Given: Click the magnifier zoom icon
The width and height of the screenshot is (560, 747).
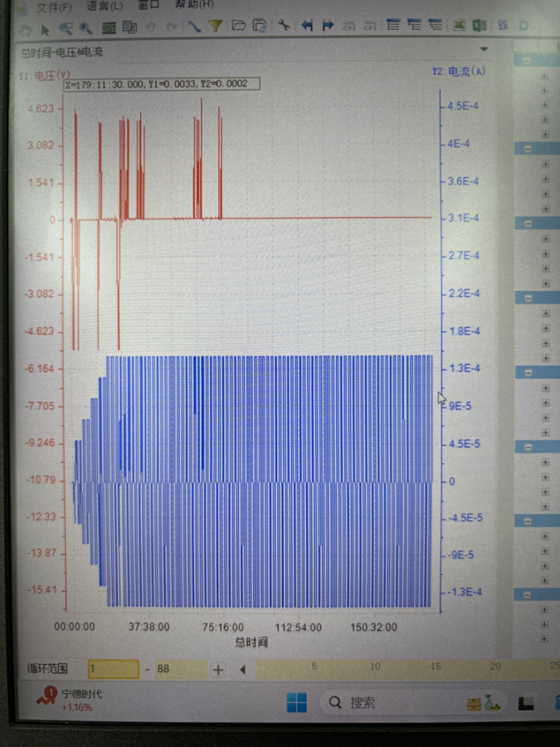Looking at the screenshot, I should pyautogui.click(x=85, y=28).
